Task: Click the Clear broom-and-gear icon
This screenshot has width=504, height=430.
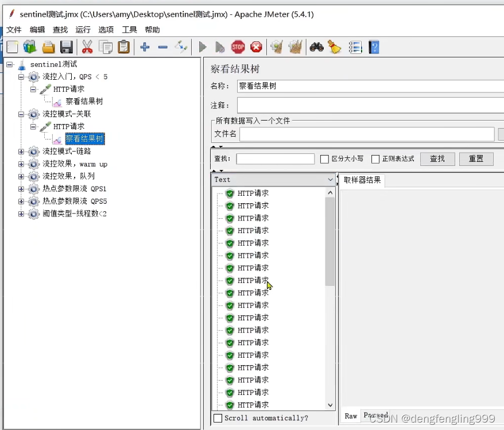Action: 277,47
